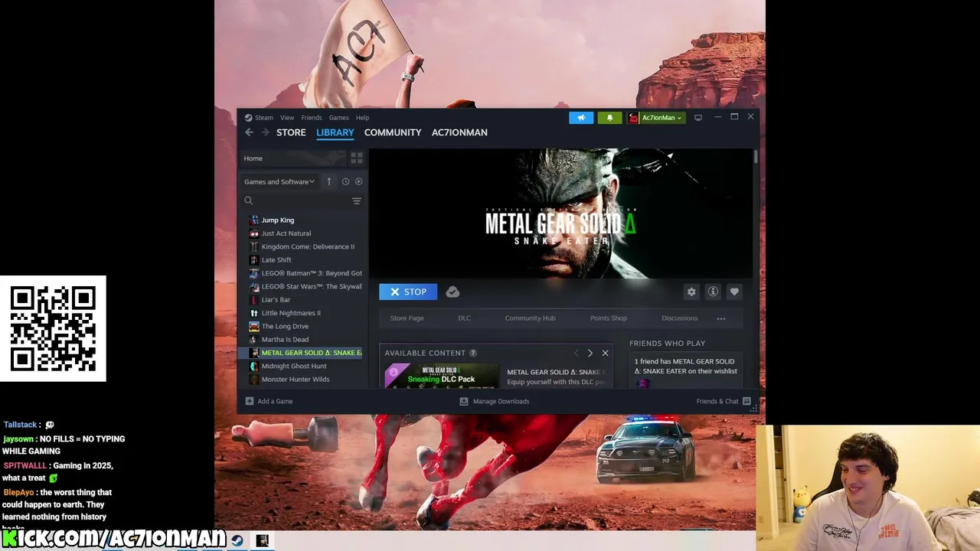
Task: Open collections grid view icon
Action: click(x=357, y=158)
